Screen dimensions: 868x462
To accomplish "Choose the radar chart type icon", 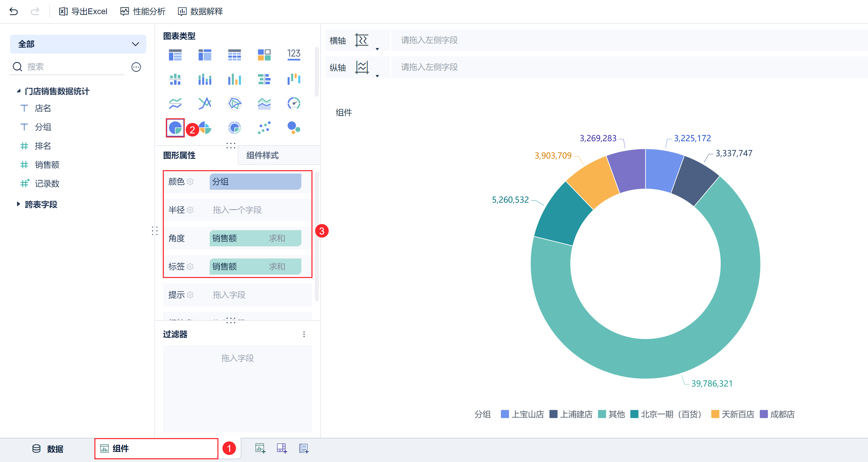I will (x=234, y=103).
